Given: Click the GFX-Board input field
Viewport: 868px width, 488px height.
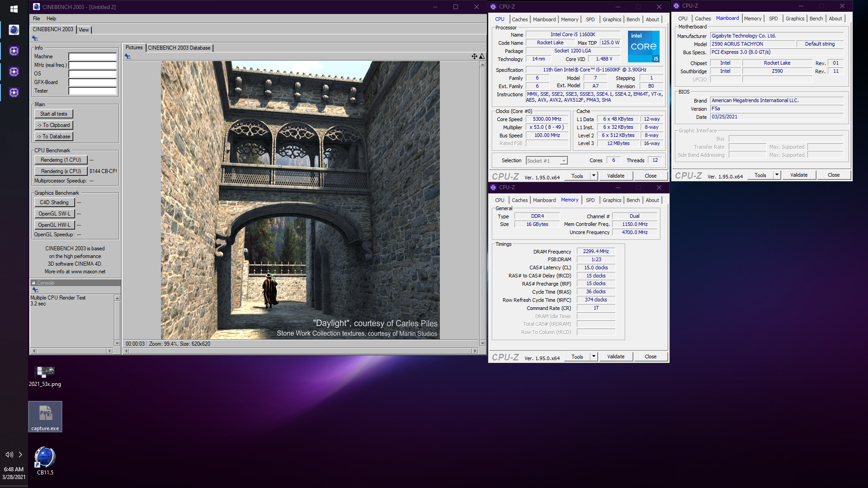Looking at the screenshot, I should [x=93, y=82].
